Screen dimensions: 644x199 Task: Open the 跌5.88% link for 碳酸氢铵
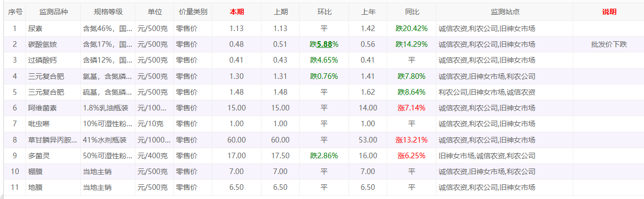coord(324,44)
